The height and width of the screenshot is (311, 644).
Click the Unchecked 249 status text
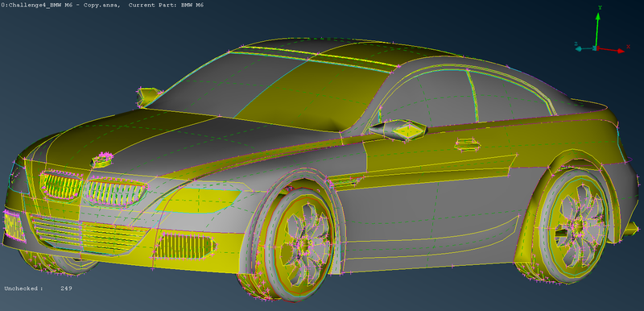pyautogui.click(x=38, y=288)
